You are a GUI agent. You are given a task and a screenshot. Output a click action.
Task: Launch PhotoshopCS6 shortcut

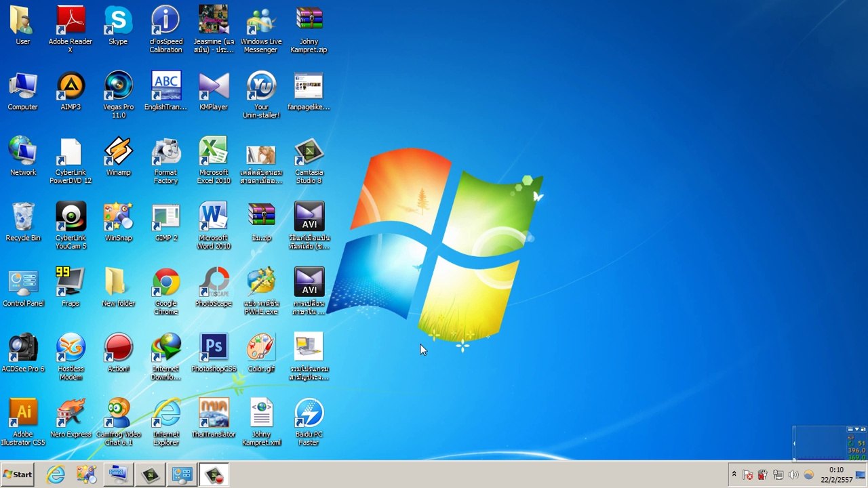[x=214, y=353]
